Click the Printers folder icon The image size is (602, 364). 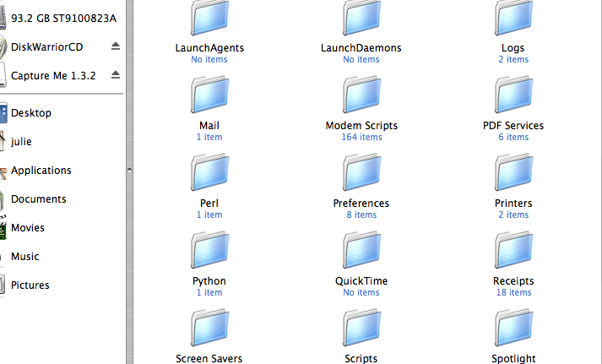tap(513, 172)
